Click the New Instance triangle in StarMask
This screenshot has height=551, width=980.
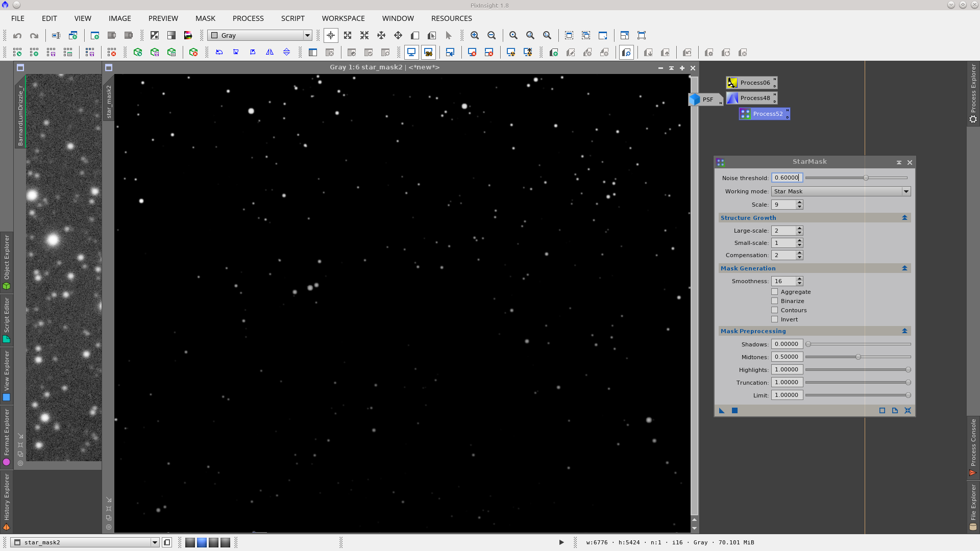[722, 411]
